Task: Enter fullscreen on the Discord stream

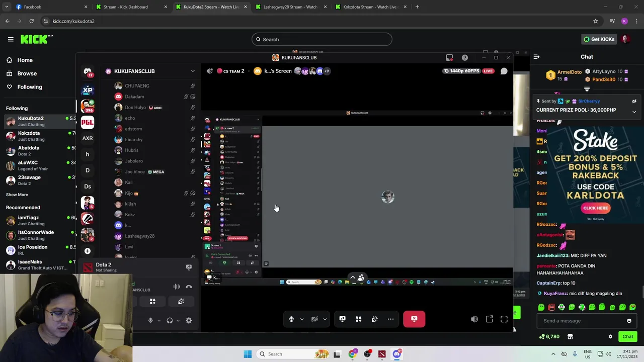Action: [x=504, y=319]
